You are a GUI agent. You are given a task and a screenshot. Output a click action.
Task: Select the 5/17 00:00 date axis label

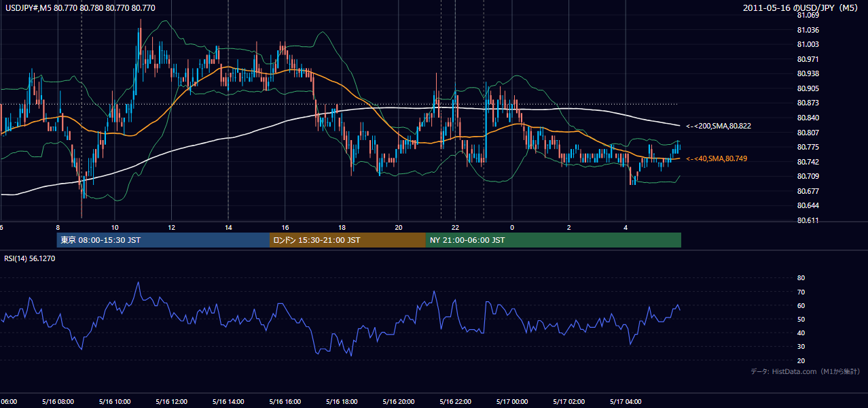(x=511, y=402)
